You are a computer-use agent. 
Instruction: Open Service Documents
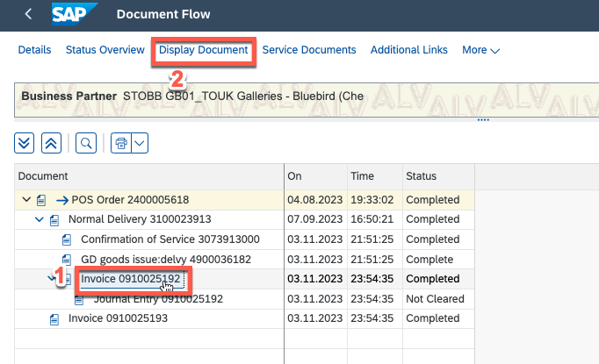(308, 50)
